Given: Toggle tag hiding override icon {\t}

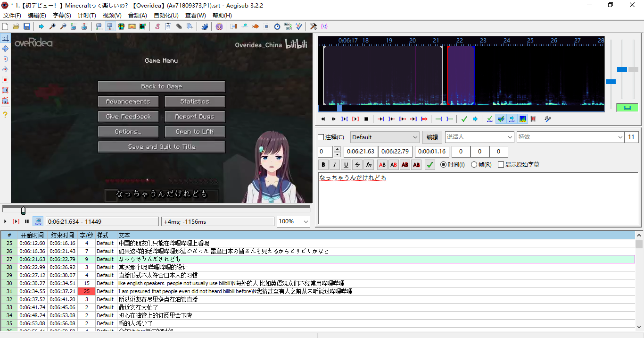Looking at the screenshot, I should [x=324, y=26].
